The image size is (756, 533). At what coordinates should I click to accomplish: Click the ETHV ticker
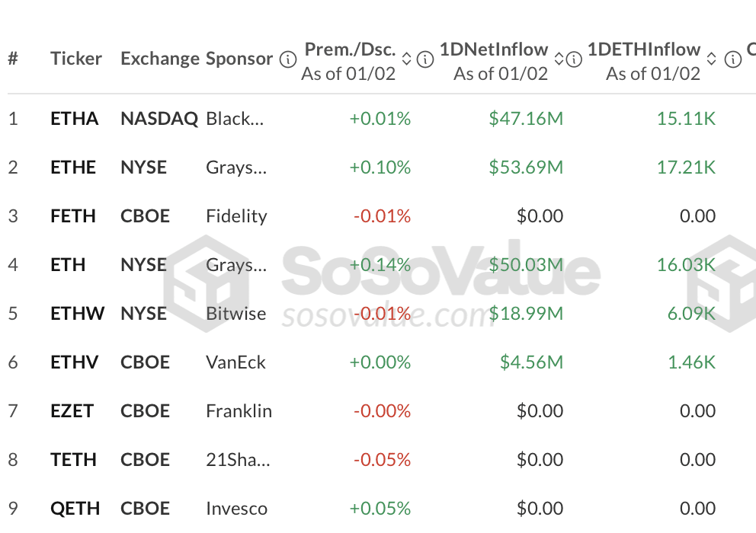(74, 362)
